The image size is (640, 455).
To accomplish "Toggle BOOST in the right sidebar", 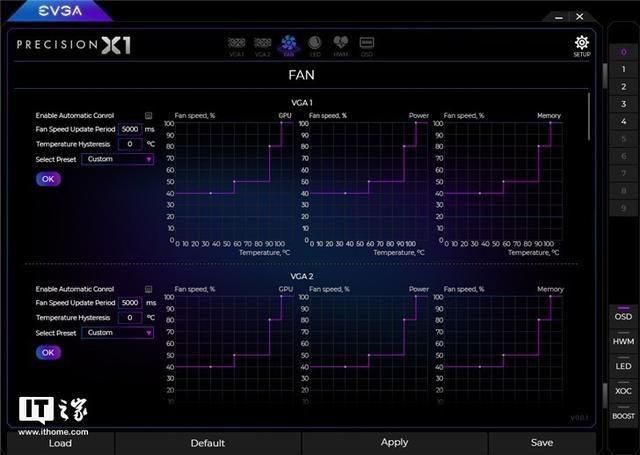I will coord(623,415).
